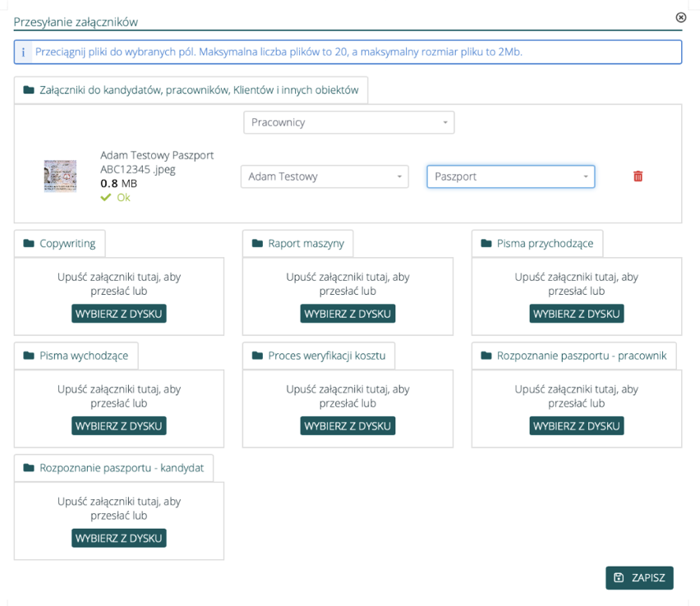This screenshot has height=606, width=700.
Task: Click the uploaded passport image thumbnail
Action: tap(60, 176)
